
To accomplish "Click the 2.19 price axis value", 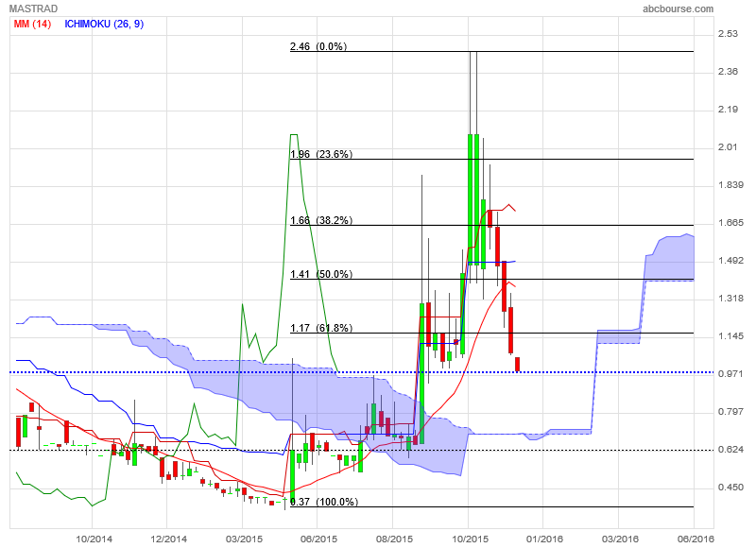I will point(728,110).
